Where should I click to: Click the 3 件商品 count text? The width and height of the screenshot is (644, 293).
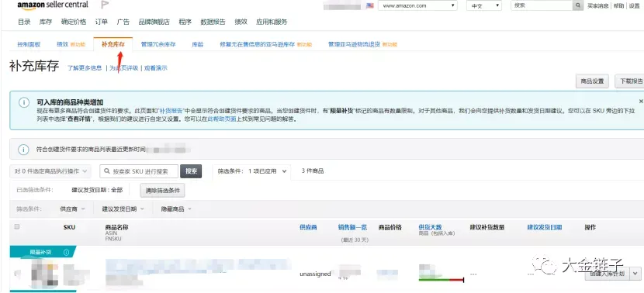point(313,171)
